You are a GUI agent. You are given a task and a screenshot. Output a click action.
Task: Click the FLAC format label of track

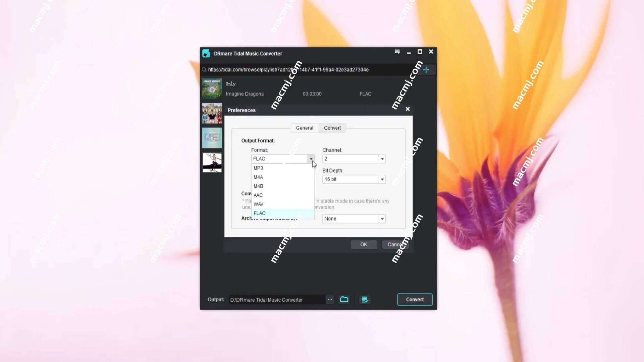tap(365, 94)
